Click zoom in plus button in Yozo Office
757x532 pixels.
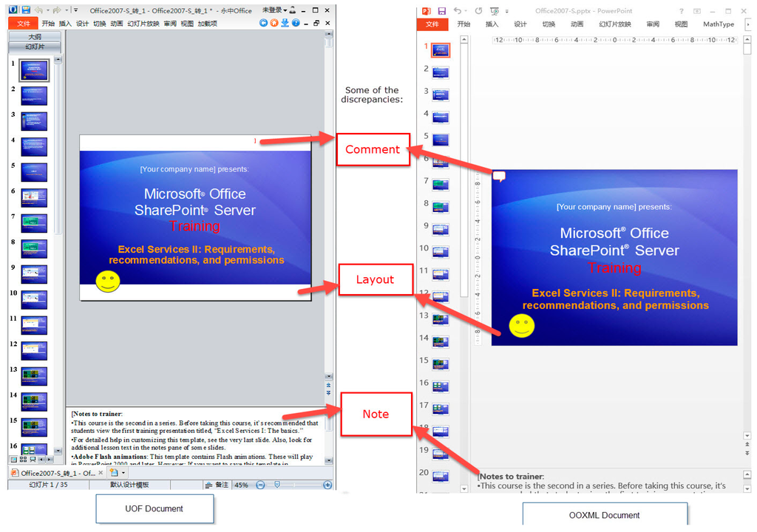tap(327, 485)
